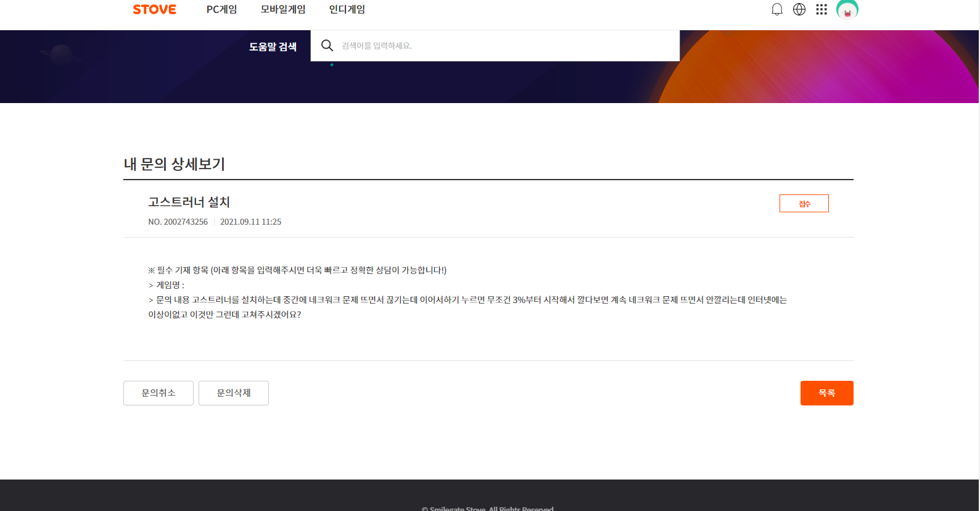
Task: Click the 접수 status badge
Action: point(804,204)
